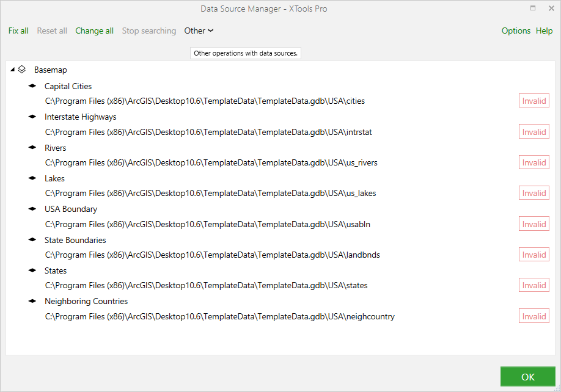Viewport: 561px width, 392px height.
Task: Click the Basemap data frame layers icon
Action: tap(22, 70)
